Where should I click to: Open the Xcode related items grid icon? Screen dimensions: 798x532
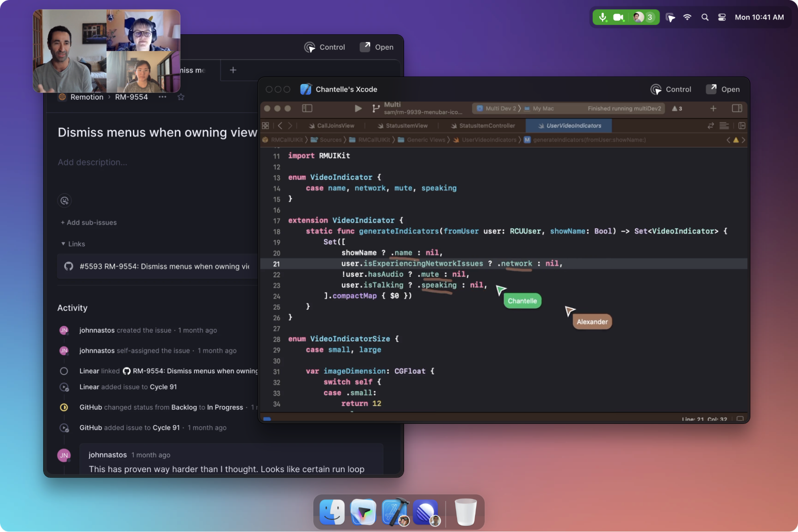click(265, 126)
